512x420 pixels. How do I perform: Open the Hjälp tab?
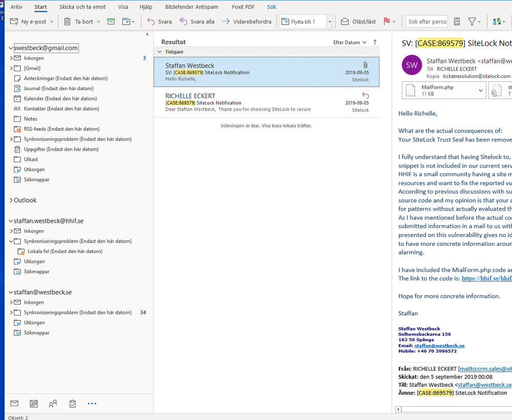pyautogui.click(x=146, y=7)
